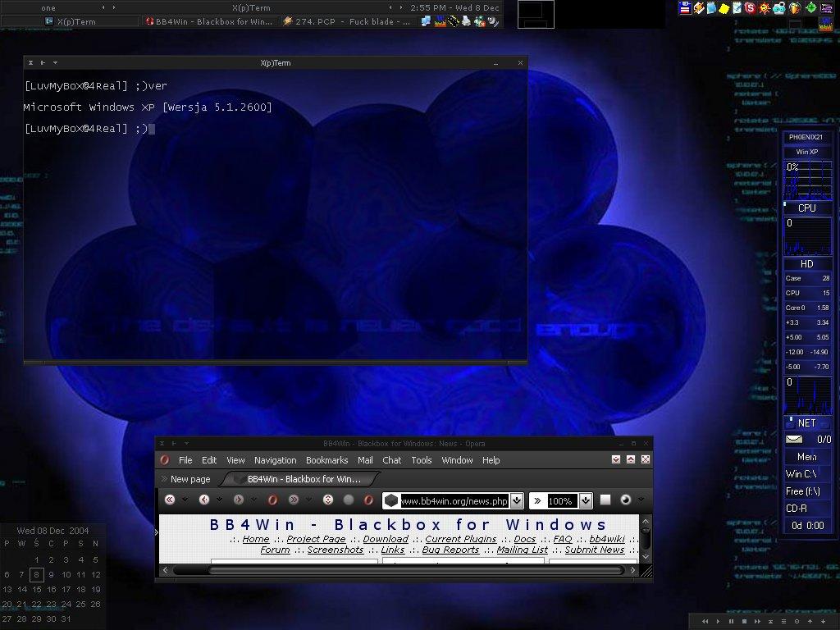
Task: Click the 100% zoom input field
Action: click(561, 501)
